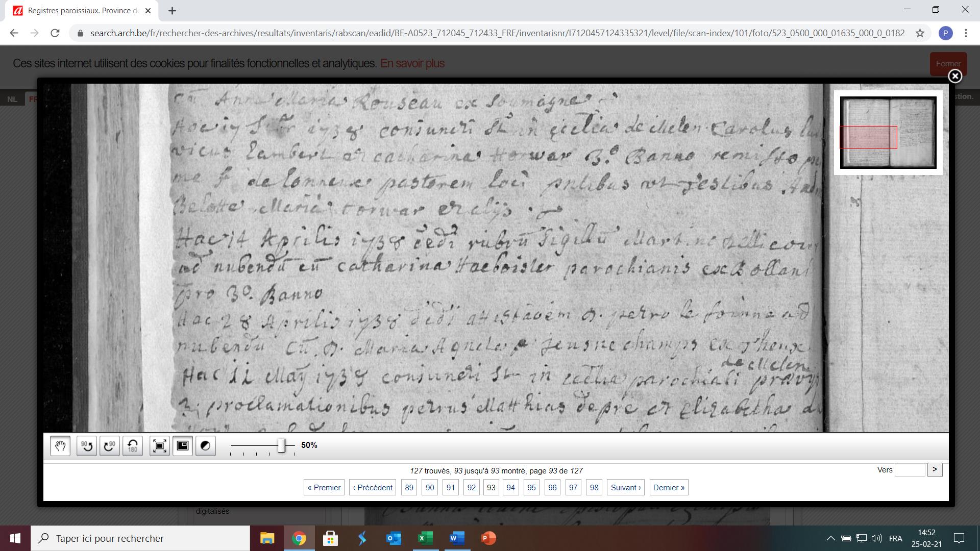
Task: Bookmark this page with star icon
Action: (920, 33)
